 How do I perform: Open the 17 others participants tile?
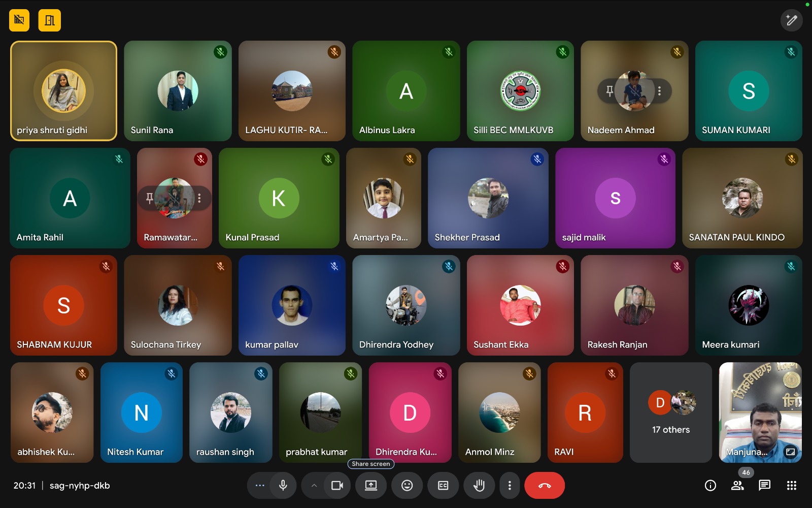(x=670, y=412)
